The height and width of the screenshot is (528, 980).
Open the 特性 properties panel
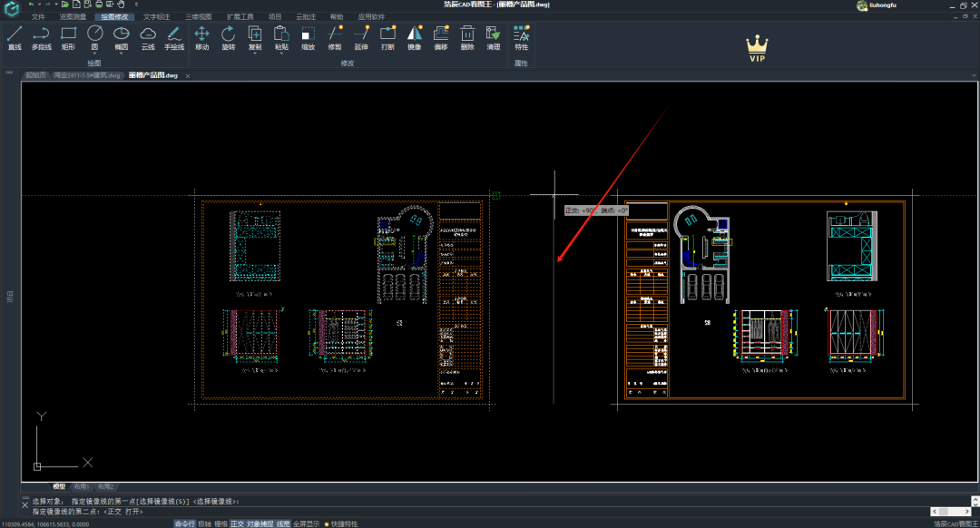521,37
